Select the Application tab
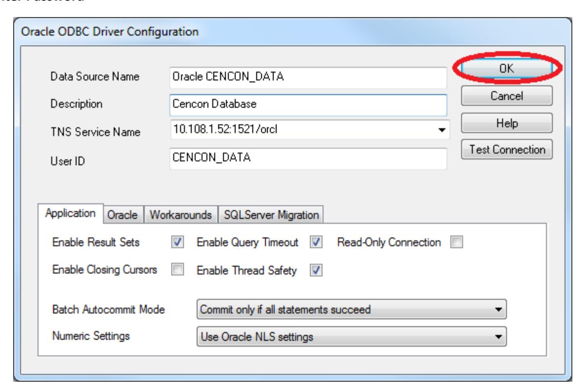The height and width of the screenshot is (392, 586). pyautogui.click(x=72, y=214)
